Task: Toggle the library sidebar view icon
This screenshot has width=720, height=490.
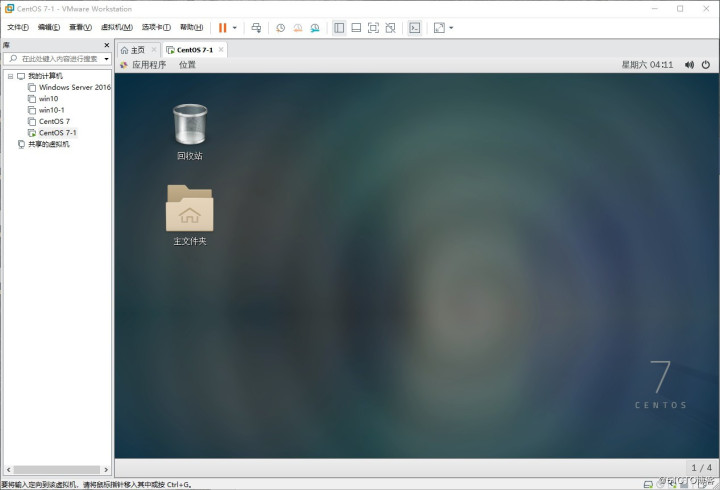Action: [339, 28]
